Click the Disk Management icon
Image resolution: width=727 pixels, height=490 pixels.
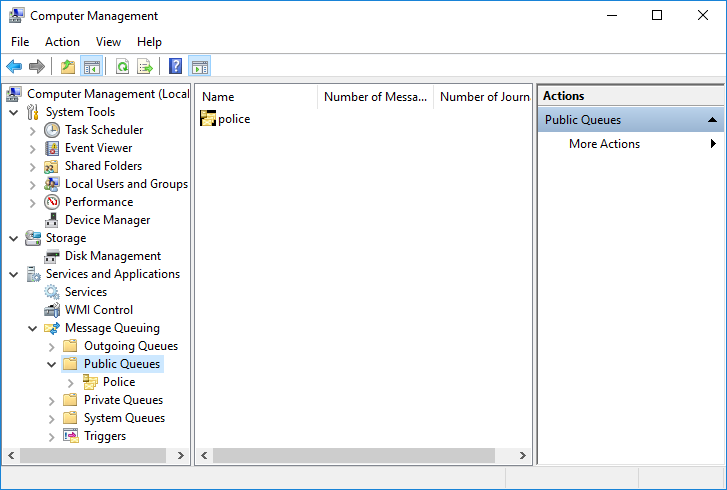point(51,256)
